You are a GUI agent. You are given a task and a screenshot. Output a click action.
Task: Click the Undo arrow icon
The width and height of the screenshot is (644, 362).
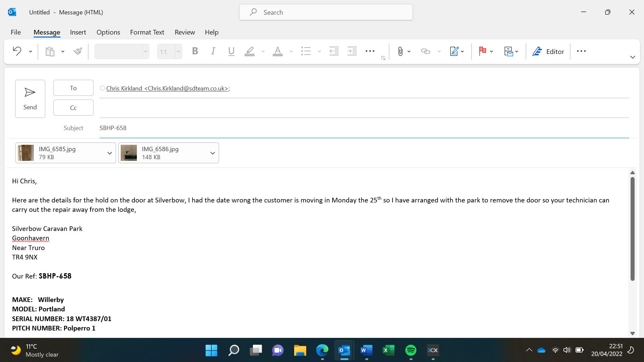tap(17, 51)
